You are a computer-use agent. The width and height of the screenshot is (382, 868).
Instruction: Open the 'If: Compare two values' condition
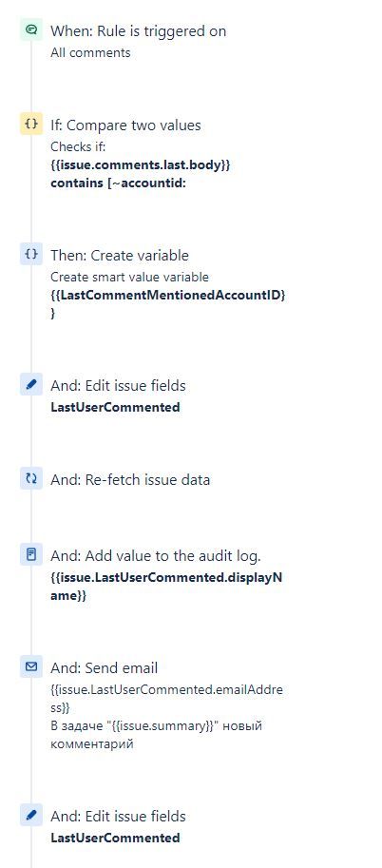pos(125,125)
